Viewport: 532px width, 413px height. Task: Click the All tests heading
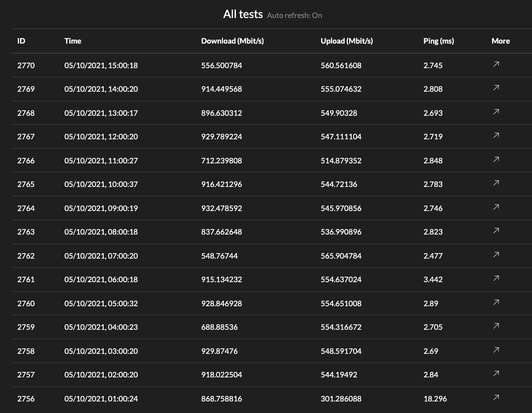point(243,14)
